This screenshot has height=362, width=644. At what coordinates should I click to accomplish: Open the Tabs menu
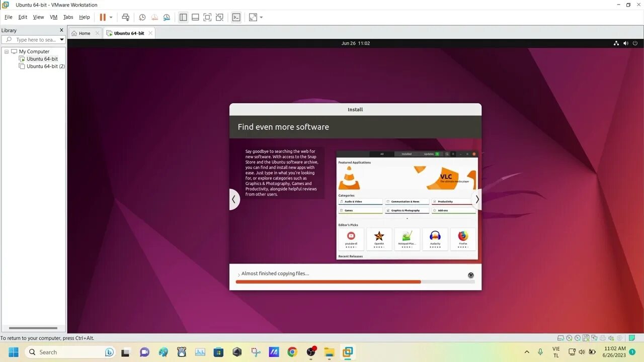coord(68,17)
